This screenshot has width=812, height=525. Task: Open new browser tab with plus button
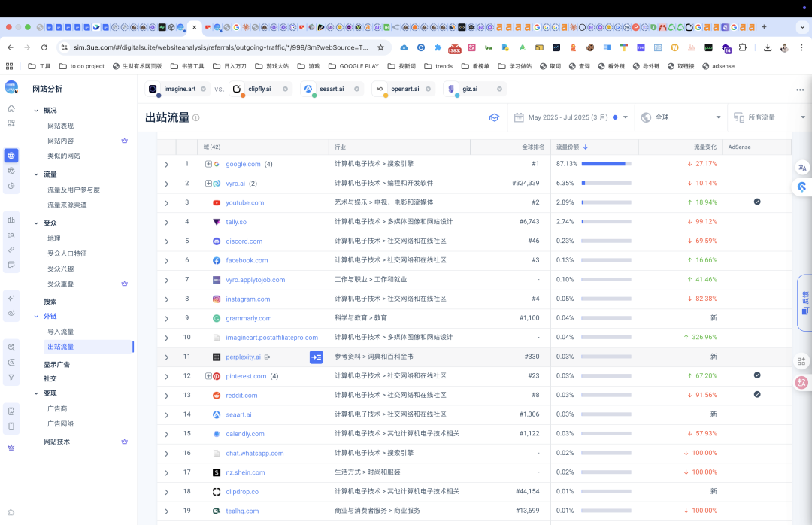(x=764, y=27)
